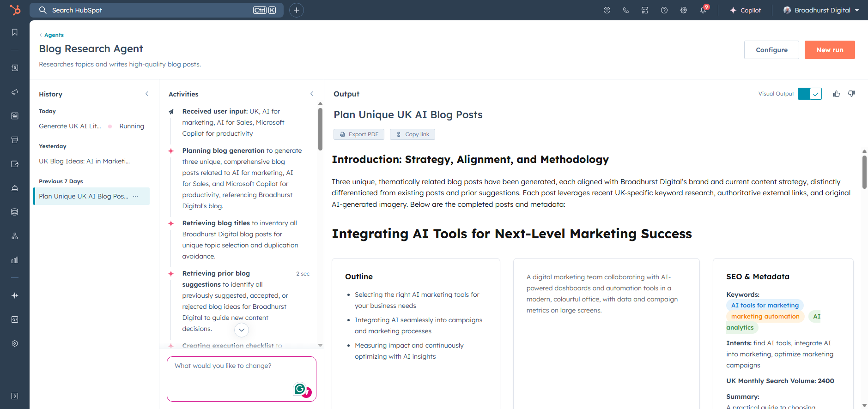Open the Marketing megaphone sidebar icon
The height and width of the screenshot is (409, 868).
pyautogui.click(x=15, y=92)
